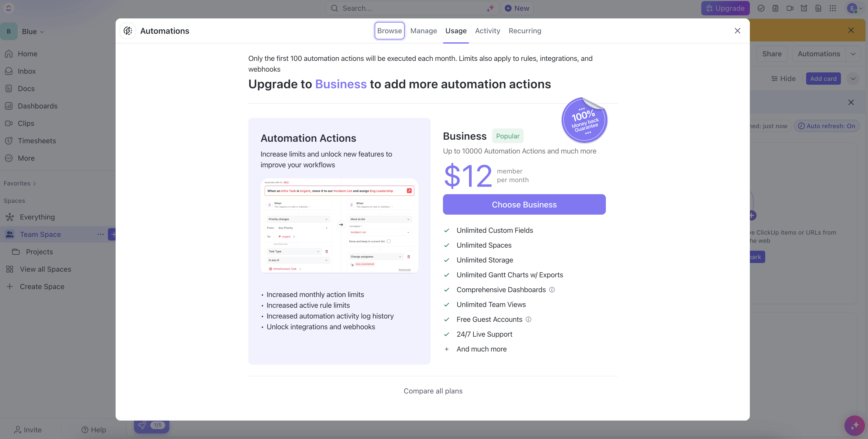Open the user avatar menu
This screenshot has height=439, width=868.
[x=854, y=8]
